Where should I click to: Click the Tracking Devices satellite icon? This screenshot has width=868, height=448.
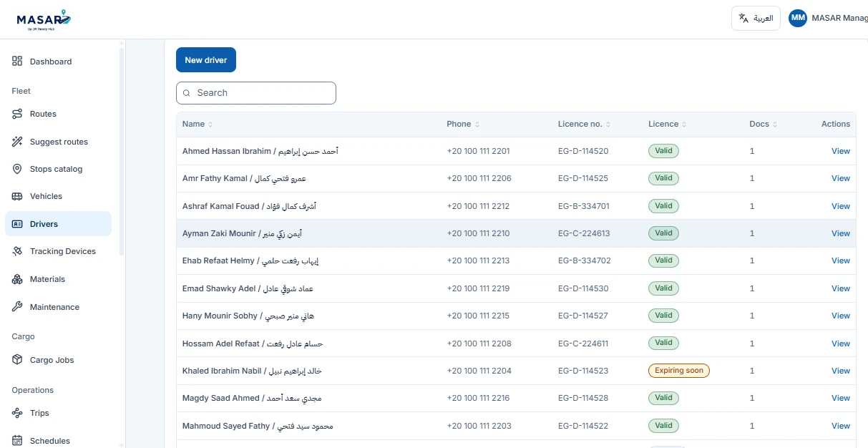click(x=17, y=251)
